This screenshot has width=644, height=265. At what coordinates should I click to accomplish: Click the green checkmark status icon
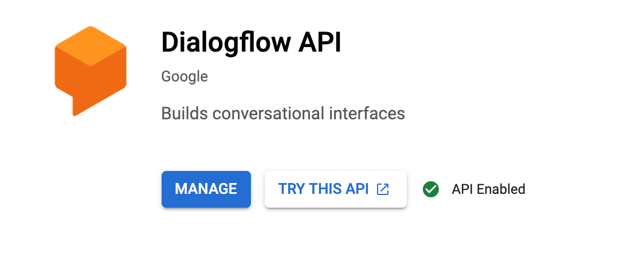(x=430, y=189)
